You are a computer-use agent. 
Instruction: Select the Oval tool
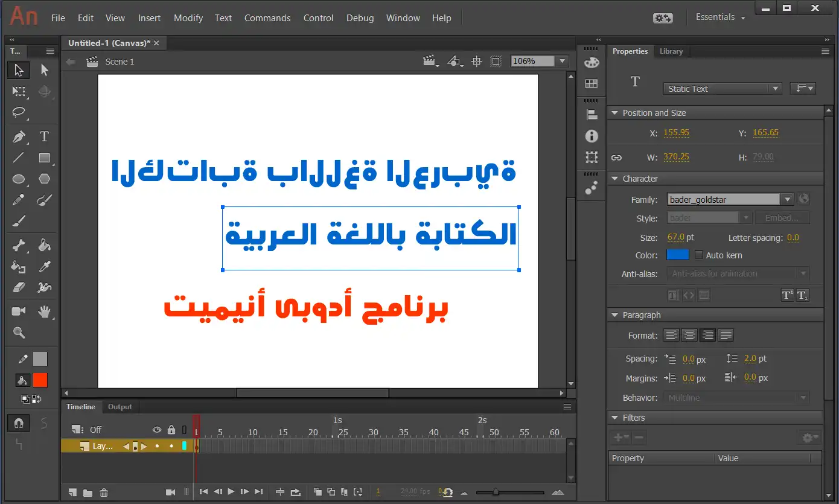pyautogui.click(x=19, y=179)
